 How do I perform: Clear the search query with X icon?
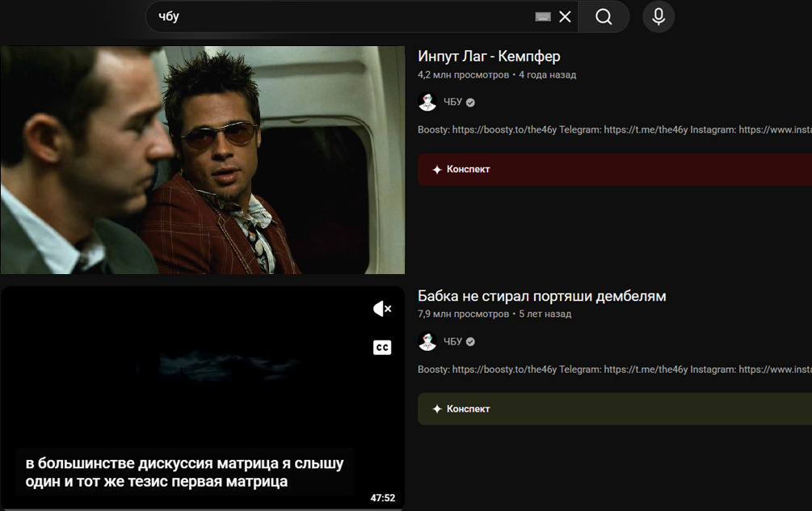tap(565, 17)
